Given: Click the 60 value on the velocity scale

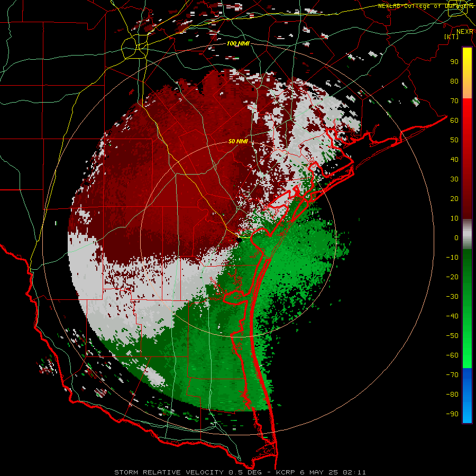Looking at the screenshot, I should pyautogui.click(x=454, y=121).
